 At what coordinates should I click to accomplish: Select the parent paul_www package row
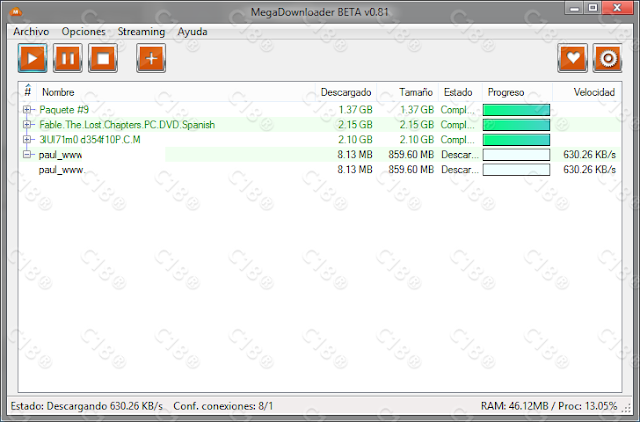320,154
